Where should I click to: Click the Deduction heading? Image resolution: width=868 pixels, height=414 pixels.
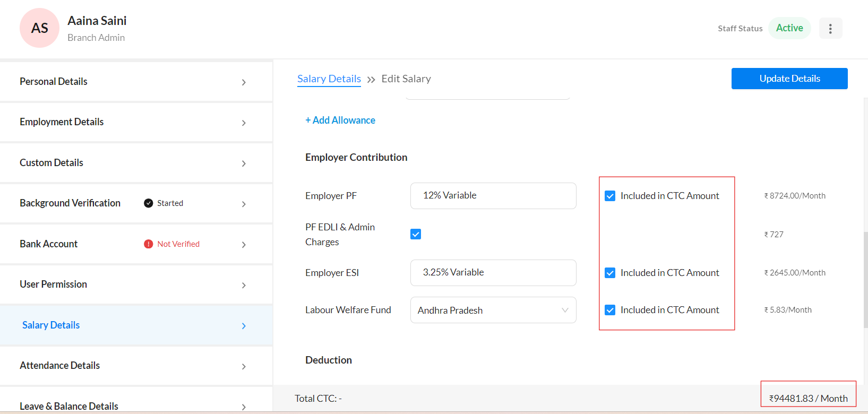coord(329,360)
